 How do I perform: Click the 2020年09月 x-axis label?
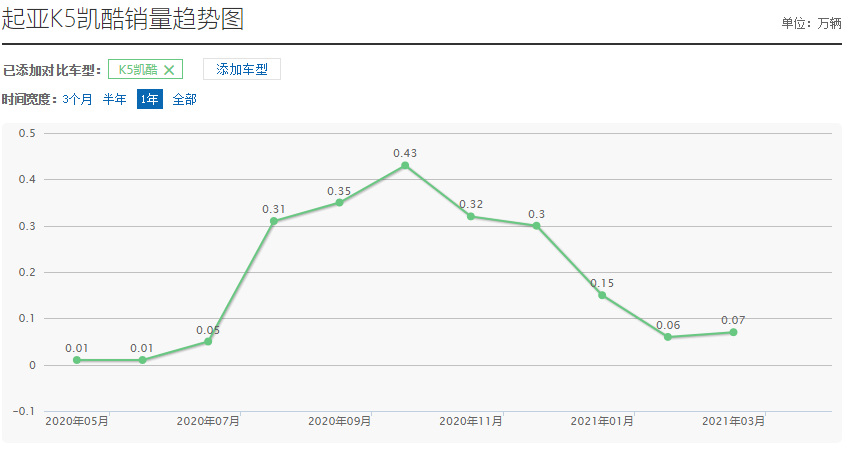[x=339, y=422]
